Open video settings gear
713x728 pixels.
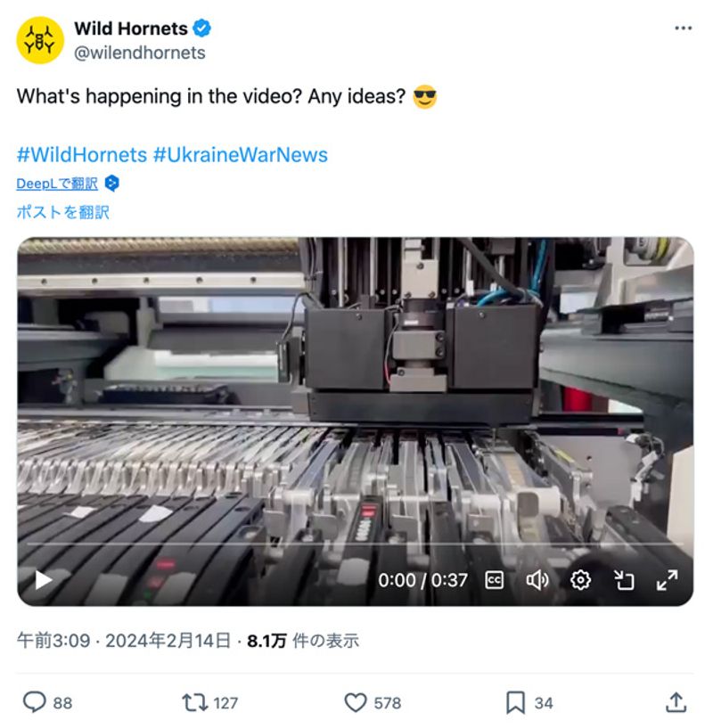pos(580,580)
